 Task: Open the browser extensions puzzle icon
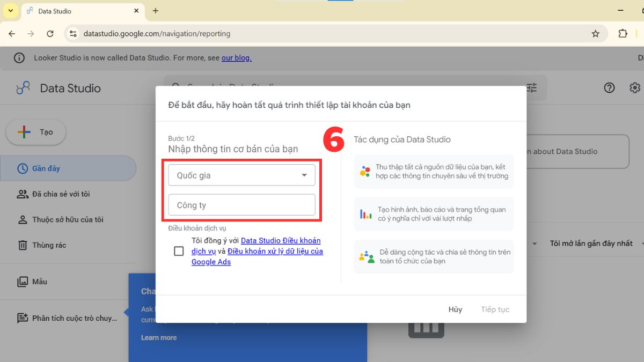623,33
